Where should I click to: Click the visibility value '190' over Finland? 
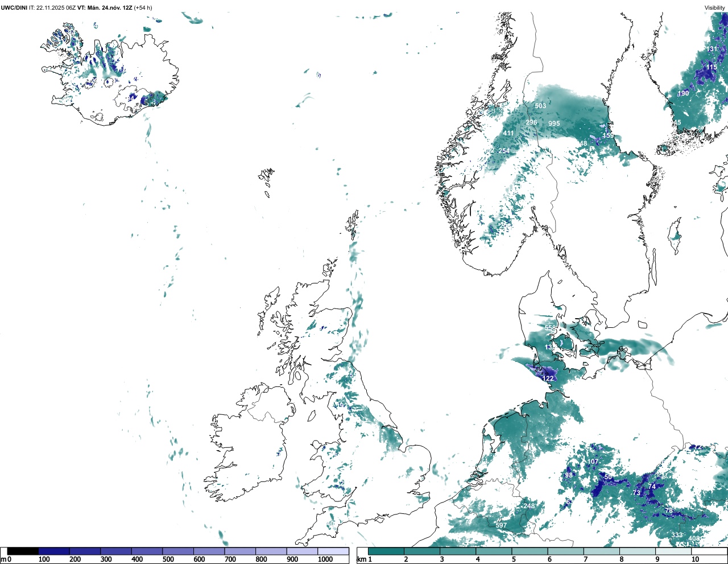(683, 93)
